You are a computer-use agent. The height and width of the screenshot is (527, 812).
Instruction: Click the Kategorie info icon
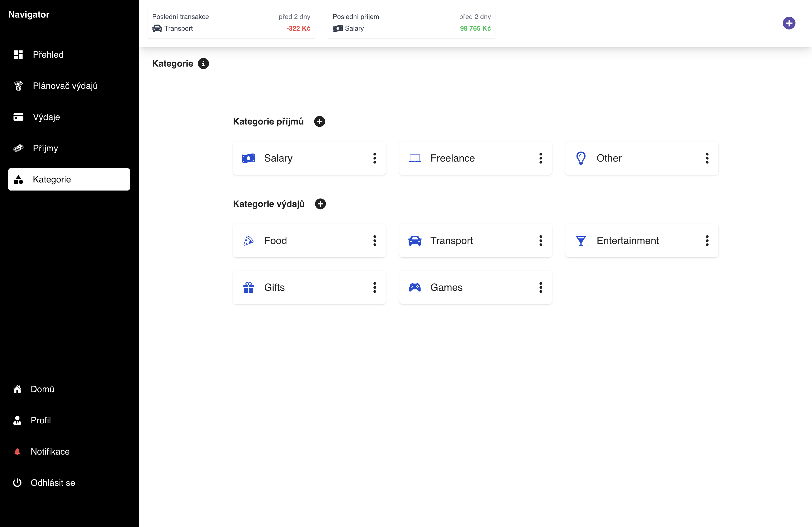(203, 64)
